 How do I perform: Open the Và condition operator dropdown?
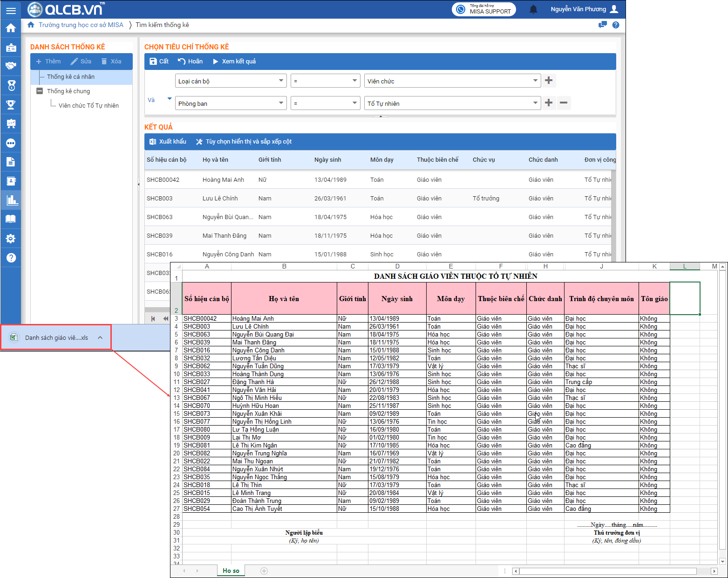click(x=169, y=99)
